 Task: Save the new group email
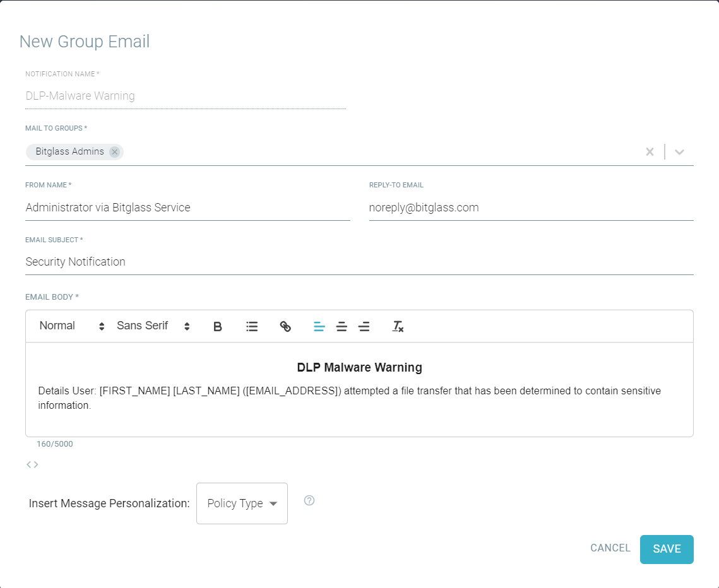pos(667,549)
